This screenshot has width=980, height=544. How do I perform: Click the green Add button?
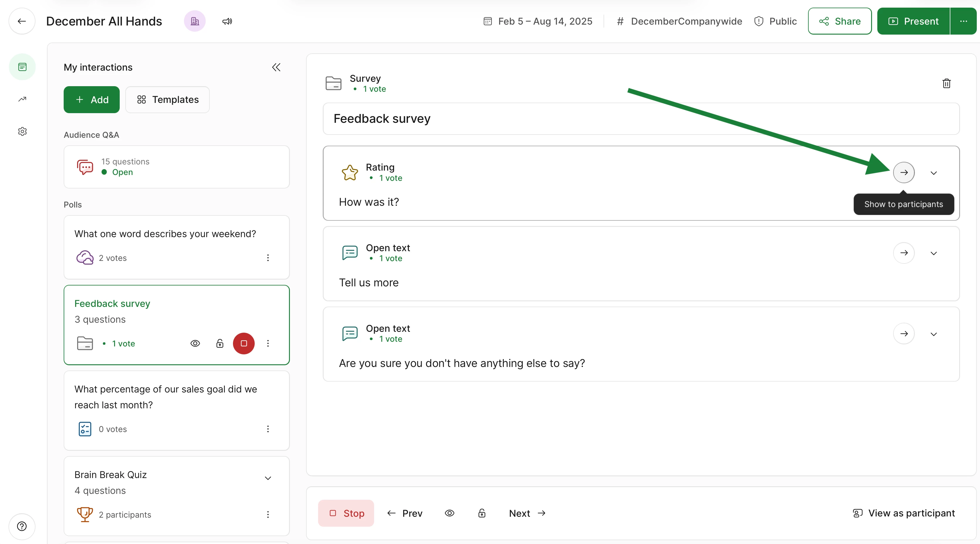tap(92, 100)
